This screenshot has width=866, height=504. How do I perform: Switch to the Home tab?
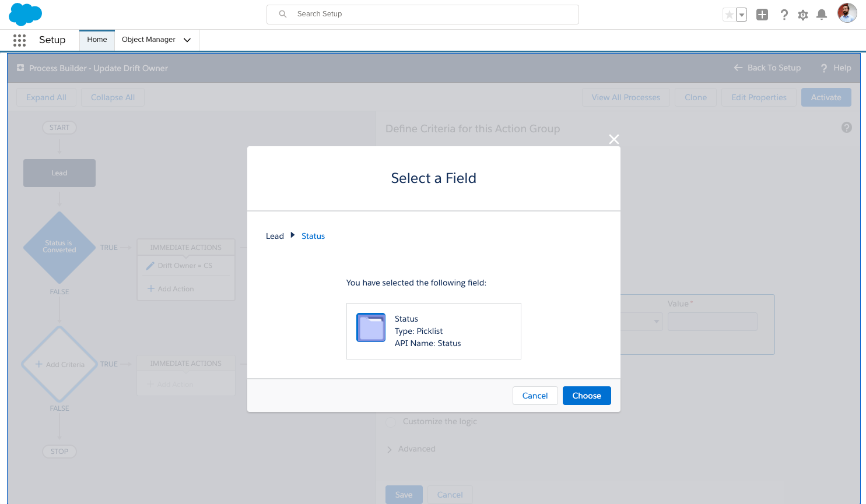[x=97, y=40]
